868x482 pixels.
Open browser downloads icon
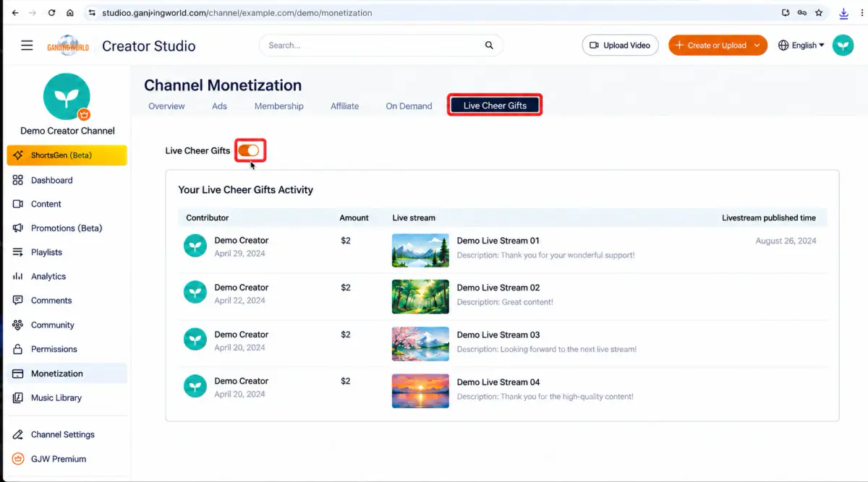click(x=843, y=13)
